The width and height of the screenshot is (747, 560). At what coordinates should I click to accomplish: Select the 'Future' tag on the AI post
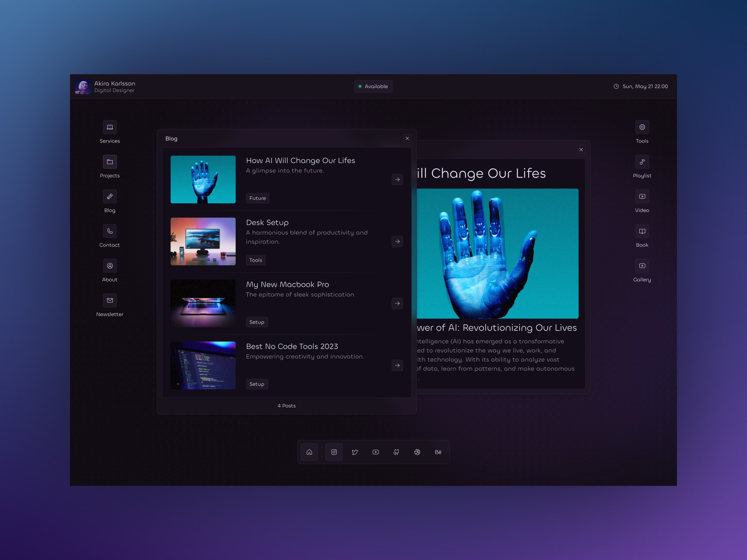click(257, 198)
